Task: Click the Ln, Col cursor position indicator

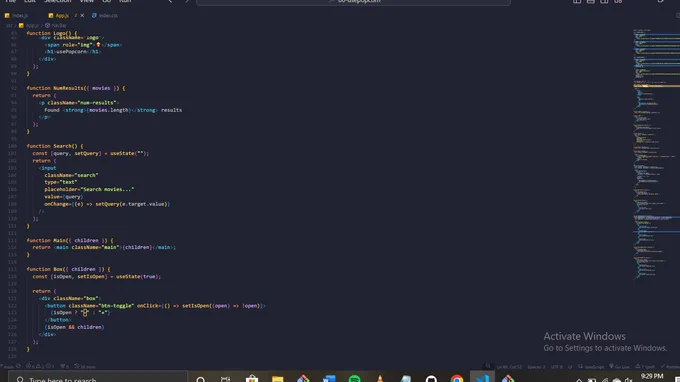Action: pyautogui.click(x=509, y=367)
